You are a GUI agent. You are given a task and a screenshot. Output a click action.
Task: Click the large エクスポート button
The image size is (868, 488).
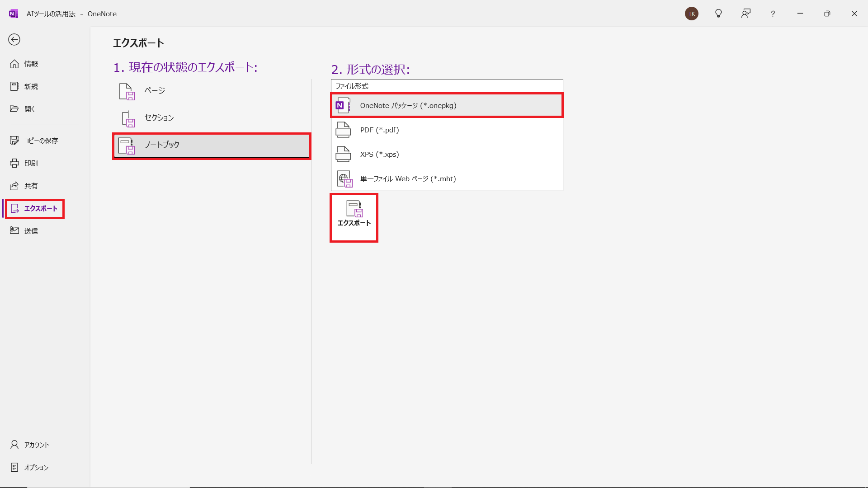pyautogui.click(x=354, y=218)
